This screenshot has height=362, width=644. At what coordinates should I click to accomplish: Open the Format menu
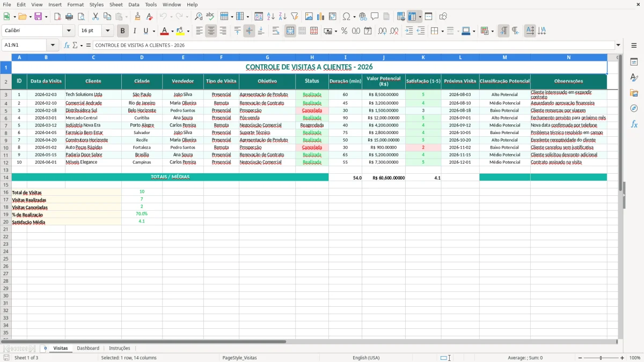pyautogui.click(x=75, y=4)
